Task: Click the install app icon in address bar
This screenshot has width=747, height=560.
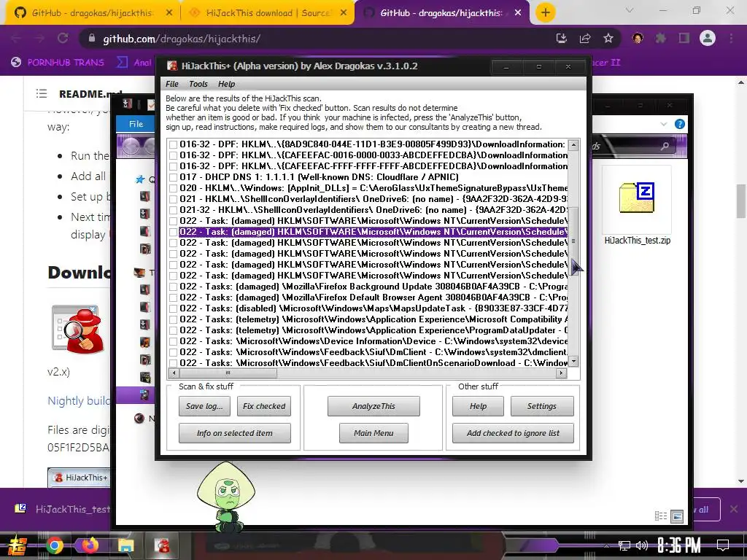Action: [x=562, y=39]
